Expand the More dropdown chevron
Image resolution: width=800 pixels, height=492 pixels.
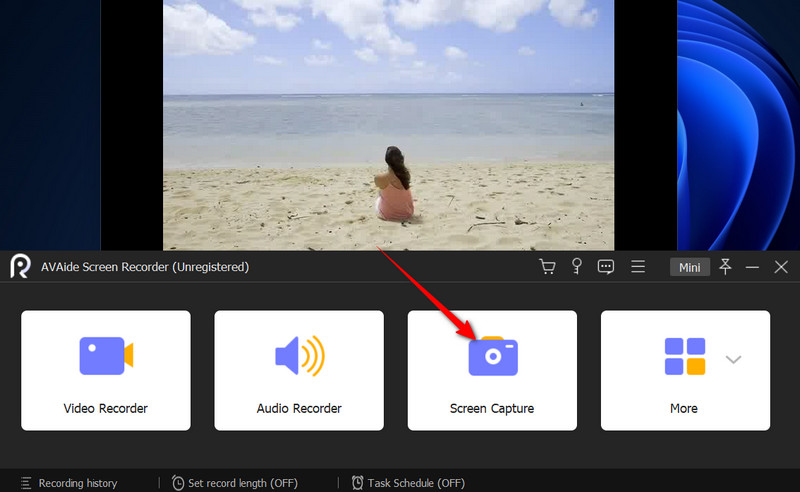[733, 359]
